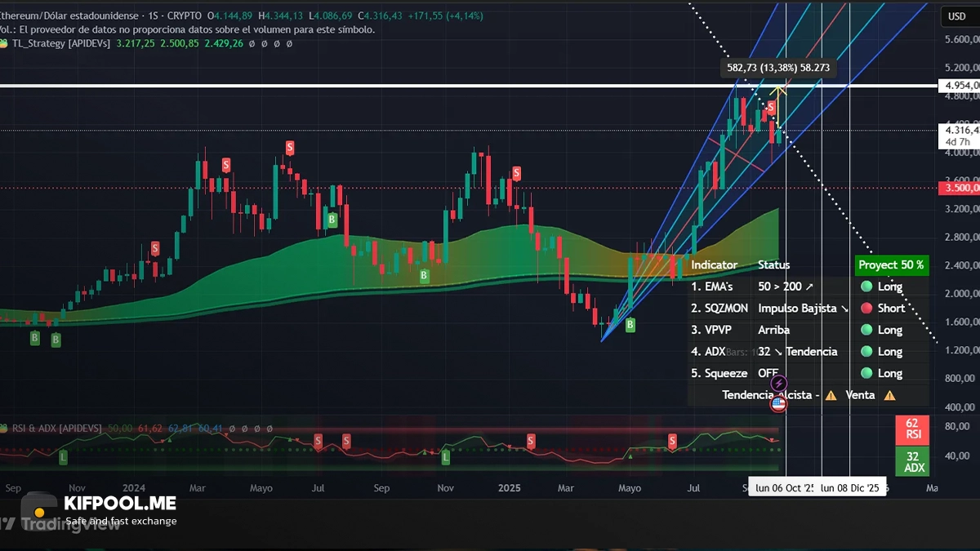This screenshot has height=551, width=980.
Task: Click the purple lightning bolt event icon
Action: tap(779, 383)
